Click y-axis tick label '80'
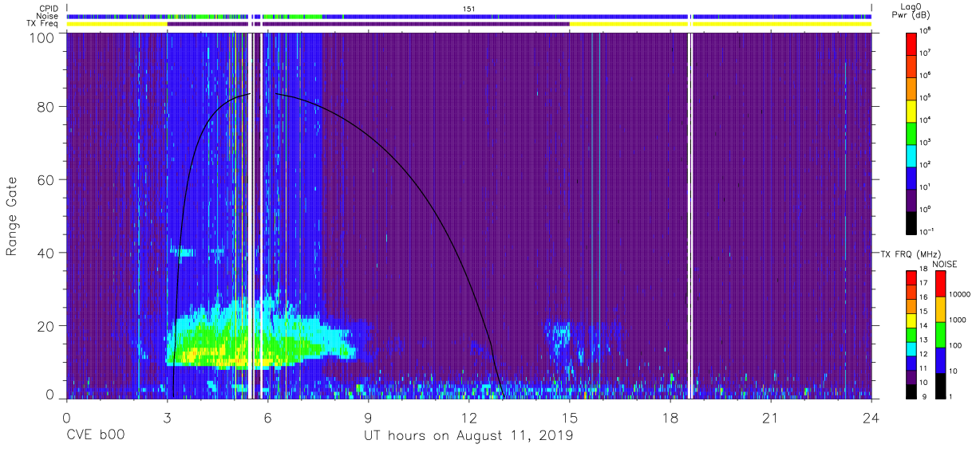This screenshot has height=452, width=980. (46, 107)
